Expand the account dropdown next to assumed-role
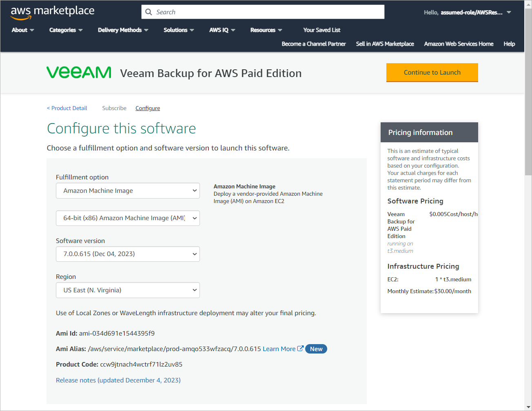Image resolution: width=532 pixels, height=411 pixels. tap(509, 12)
